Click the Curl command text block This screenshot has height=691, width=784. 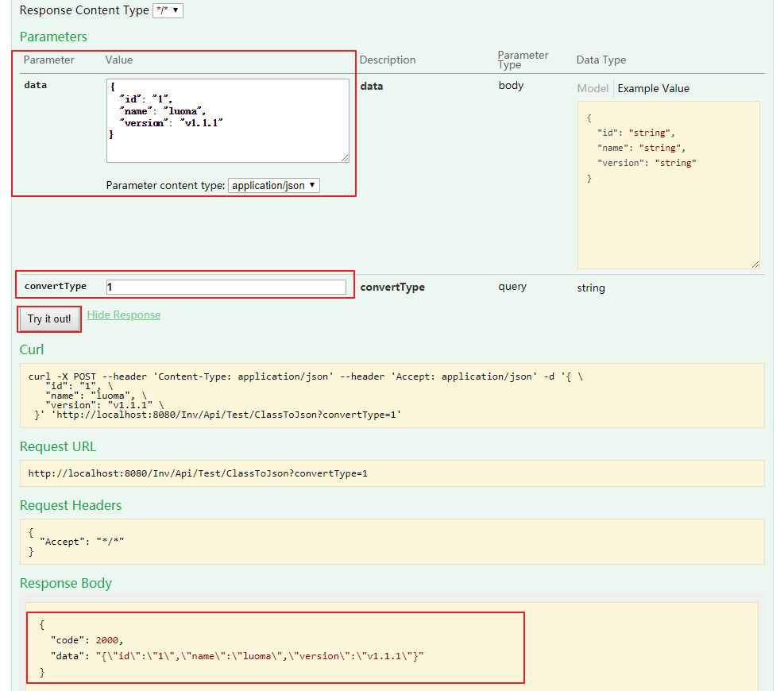(392, 396)
